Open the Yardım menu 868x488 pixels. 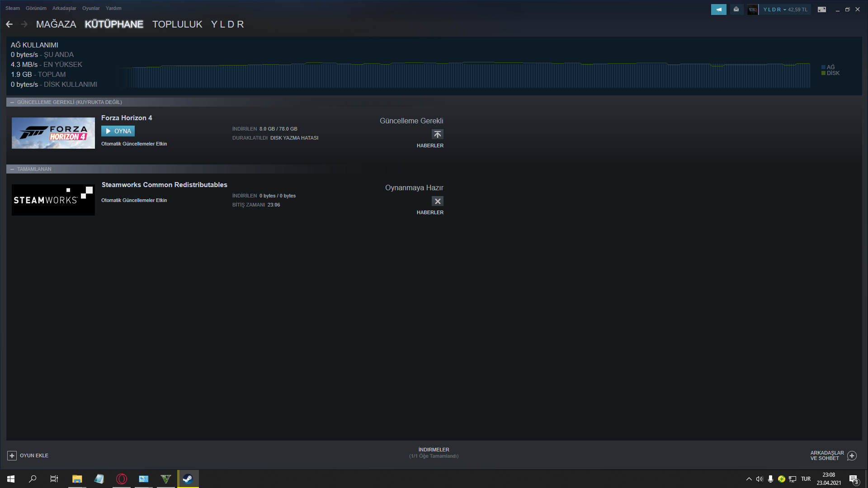pyautogui.click(x=113, y=8)
